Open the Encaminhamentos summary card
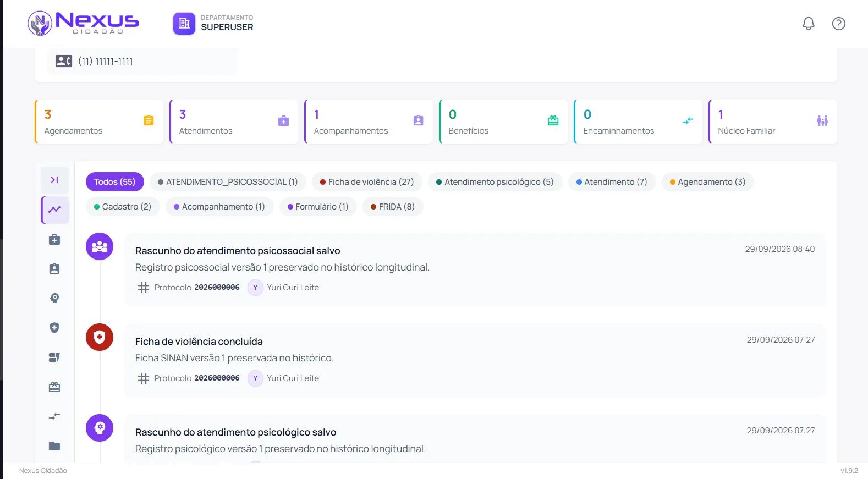The width and height of the screenshot is (868, 479). (x=638, y=122)
